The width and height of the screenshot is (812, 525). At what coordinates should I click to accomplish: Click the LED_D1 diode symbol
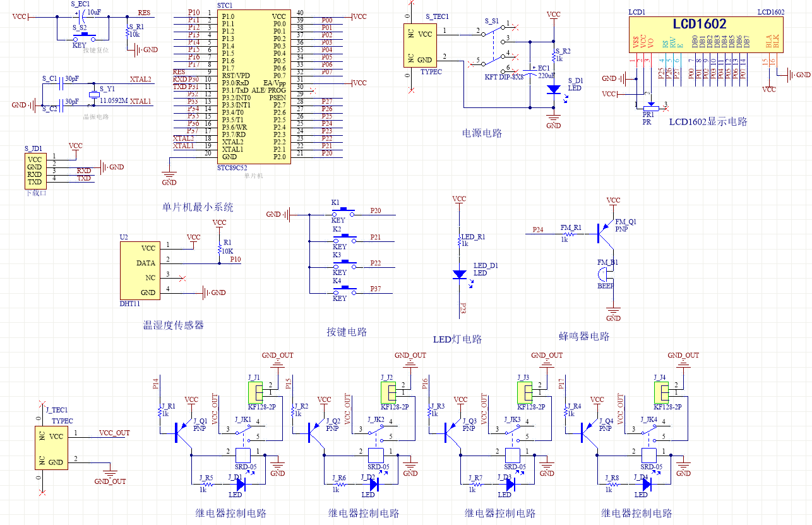pos(460,274)
